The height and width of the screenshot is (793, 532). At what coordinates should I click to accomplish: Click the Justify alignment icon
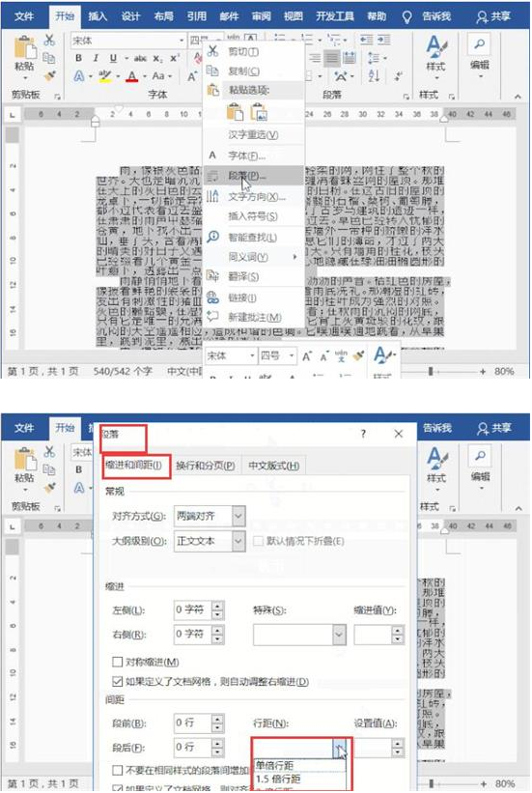(331, 58)
